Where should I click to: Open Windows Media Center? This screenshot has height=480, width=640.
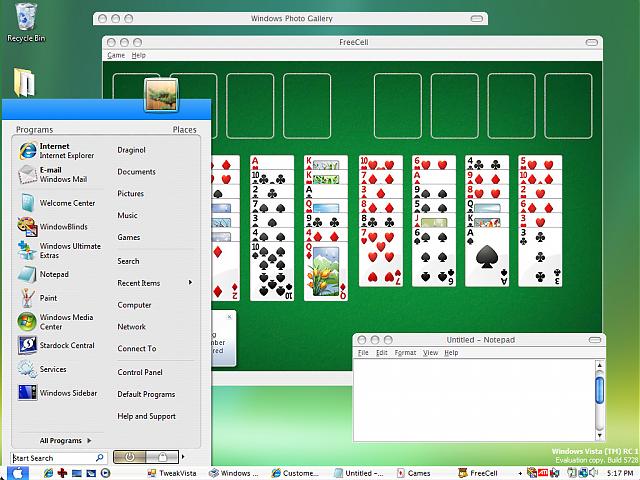point(57,322)
